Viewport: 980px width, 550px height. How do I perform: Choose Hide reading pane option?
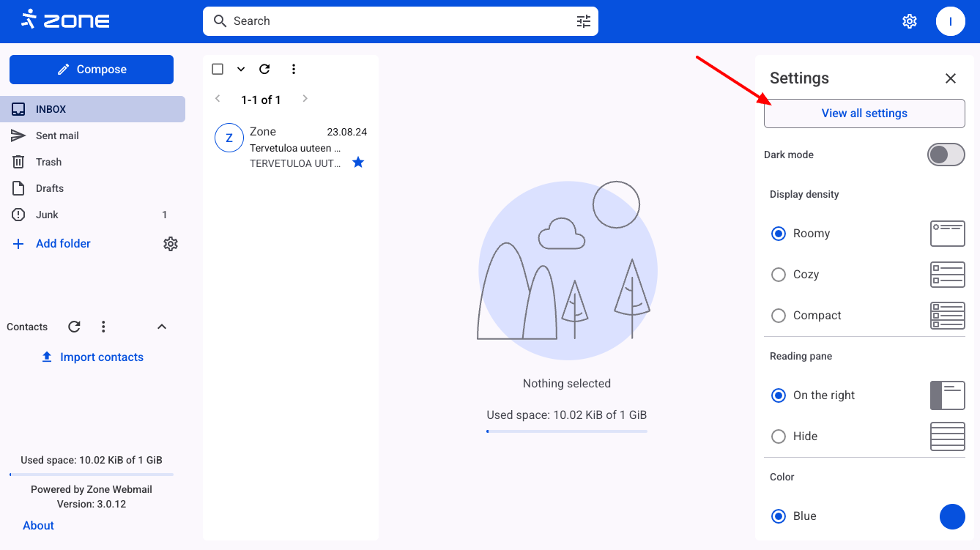coord(779,436)
